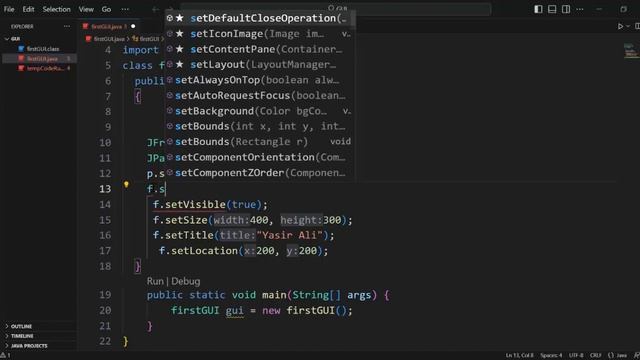Viewport: 640px width, 360px height.
Task: Click the lightbulb code action on line 13
Action: (127, 184)
